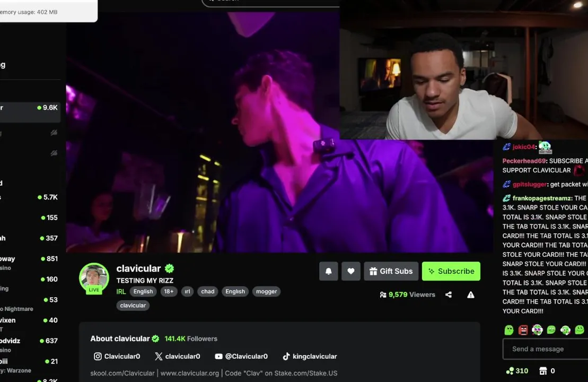Viewport: 588px width, 382px height.
Task: Open clavicular0 X profile link
Action: click(x=178, y=357)
